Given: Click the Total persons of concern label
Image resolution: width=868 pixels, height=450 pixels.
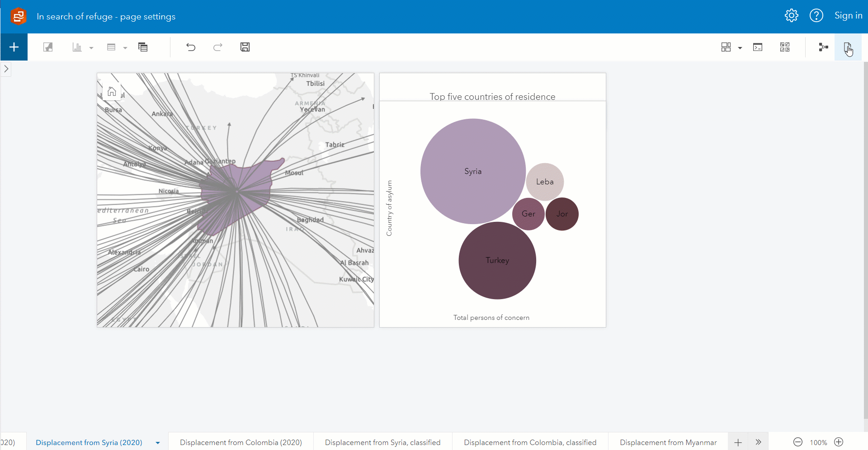Looking at the screenshot, I should (491, 318).
